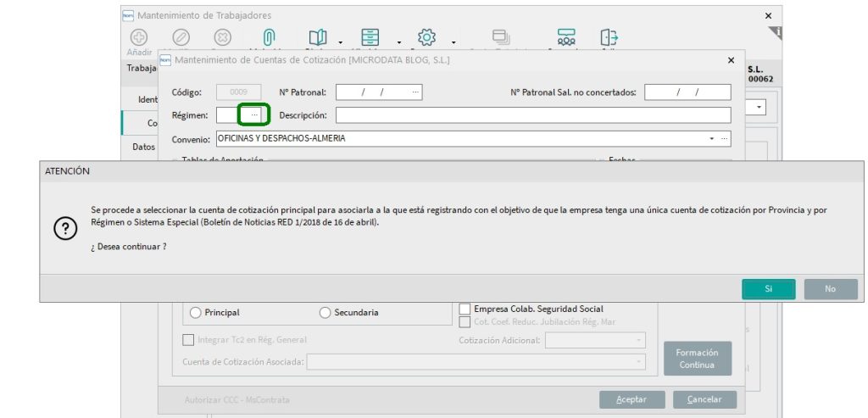Click Sí to continue in ATENCIÓN dialog

768,289
